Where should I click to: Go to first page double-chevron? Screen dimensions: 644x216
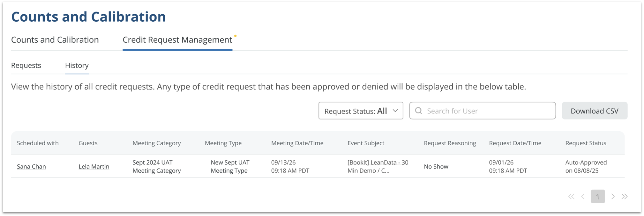pos(571,197)
